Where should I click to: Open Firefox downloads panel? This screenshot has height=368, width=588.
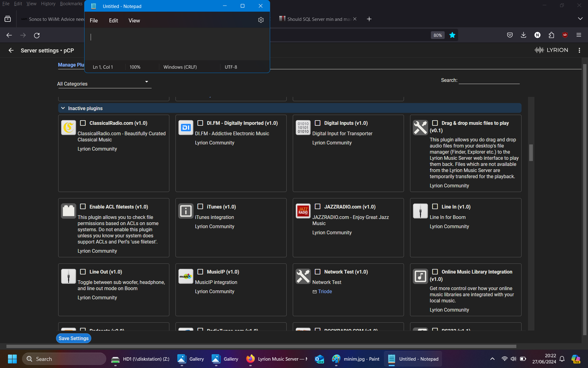pos(523,35)
